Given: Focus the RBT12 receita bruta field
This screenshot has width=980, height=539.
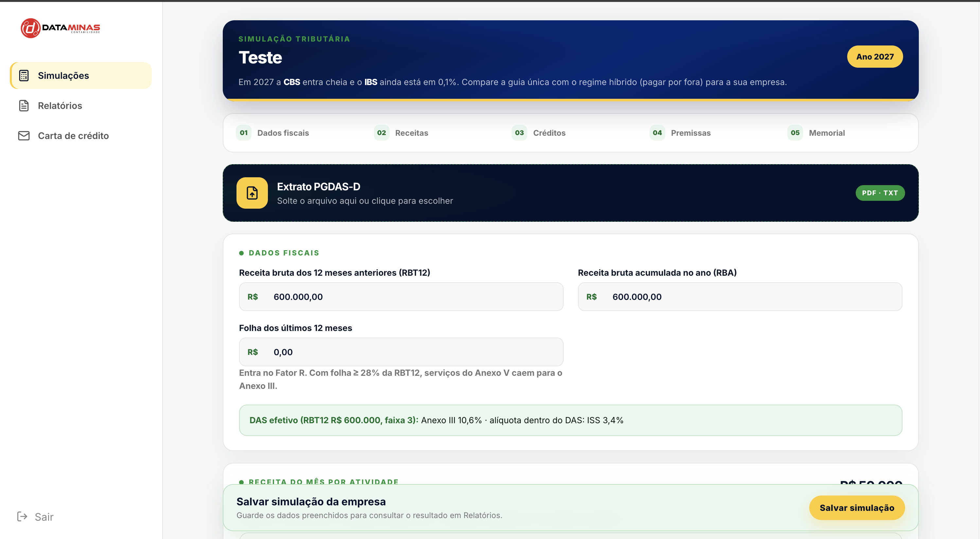Looking at the screenshot, I should 401,297.
